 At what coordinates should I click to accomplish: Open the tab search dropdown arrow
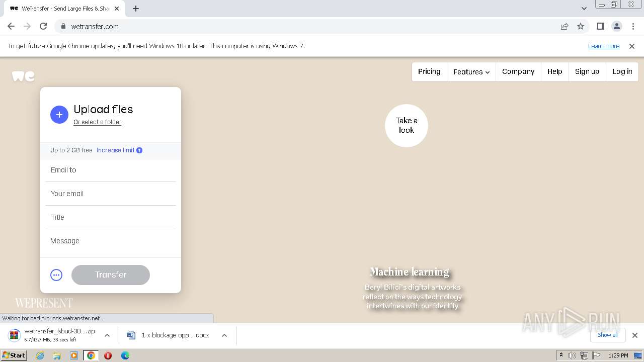tap(584, 9)
